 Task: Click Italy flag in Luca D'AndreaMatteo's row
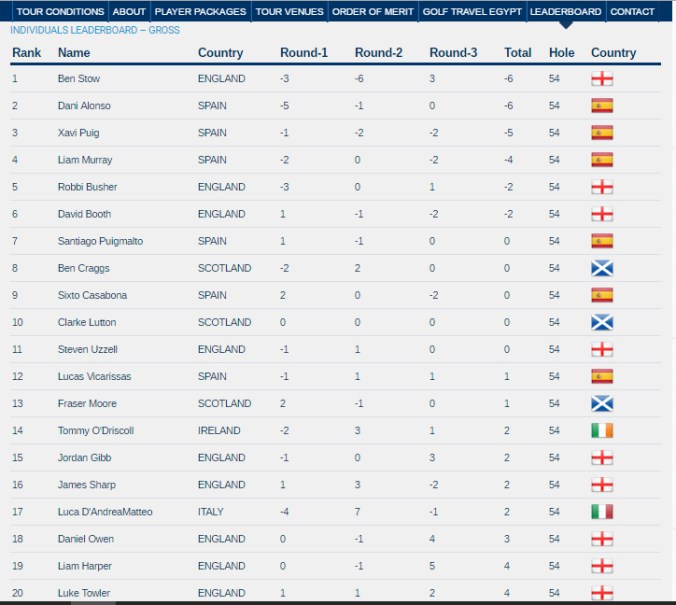[x=601, y=511]
